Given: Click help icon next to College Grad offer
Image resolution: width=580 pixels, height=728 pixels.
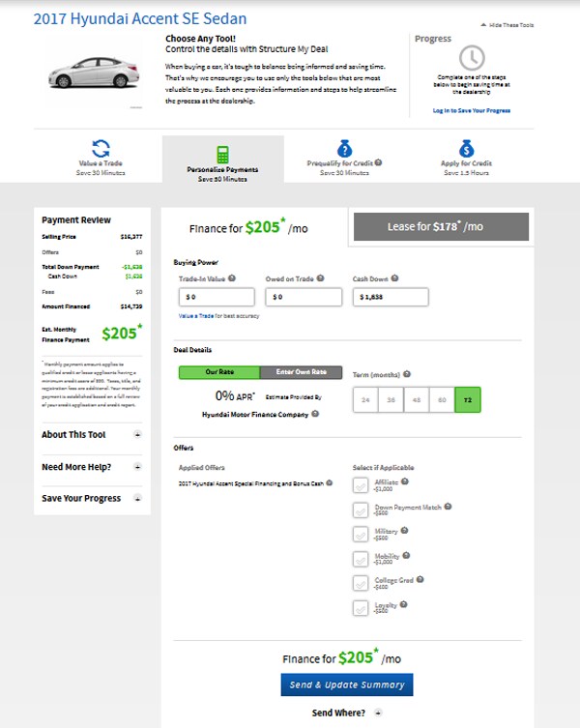Looking at the screenshot, I should [420, 579].
